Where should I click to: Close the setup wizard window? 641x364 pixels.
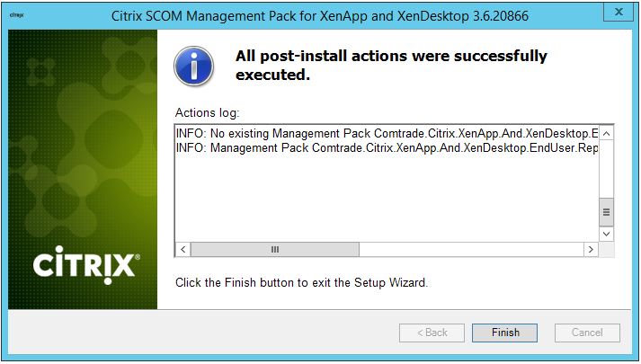click(617, 13)
